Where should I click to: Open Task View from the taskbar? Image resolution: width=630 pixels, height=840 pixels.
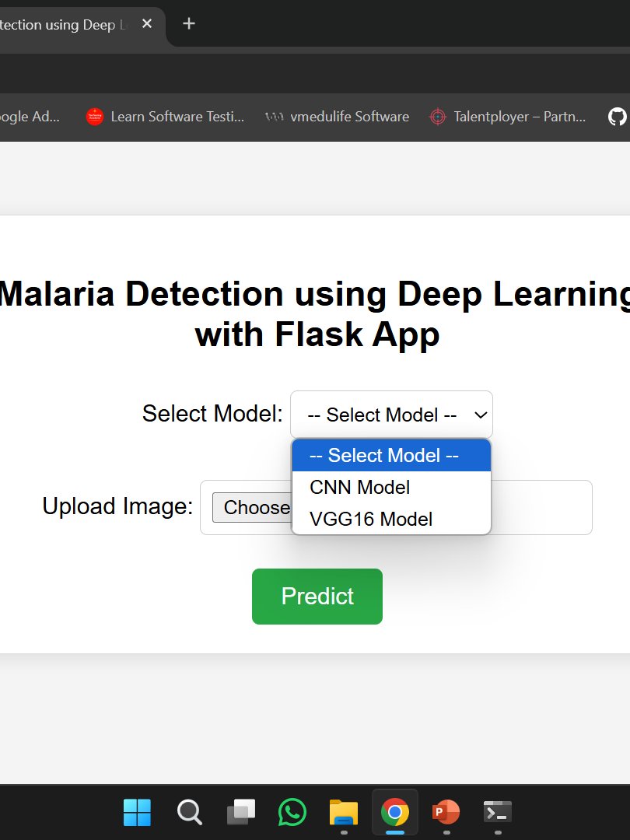point(240,812)
